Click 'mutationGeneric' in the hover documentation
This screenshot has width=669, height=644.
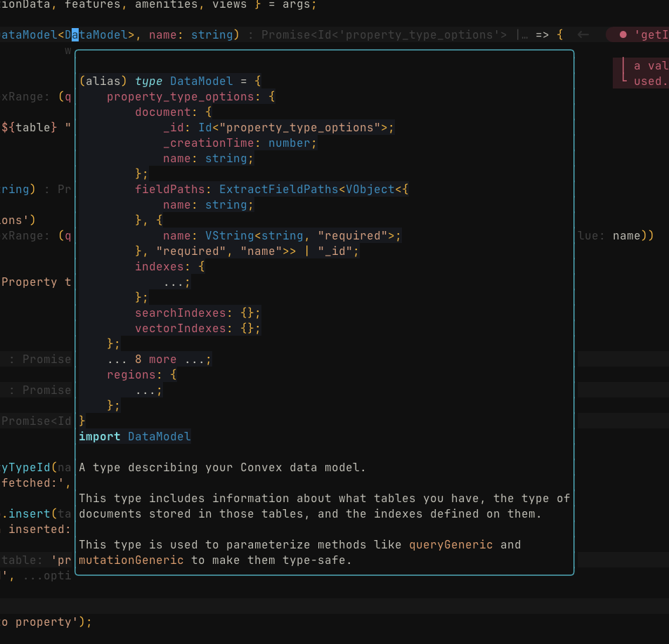click(x=131, y=560)
